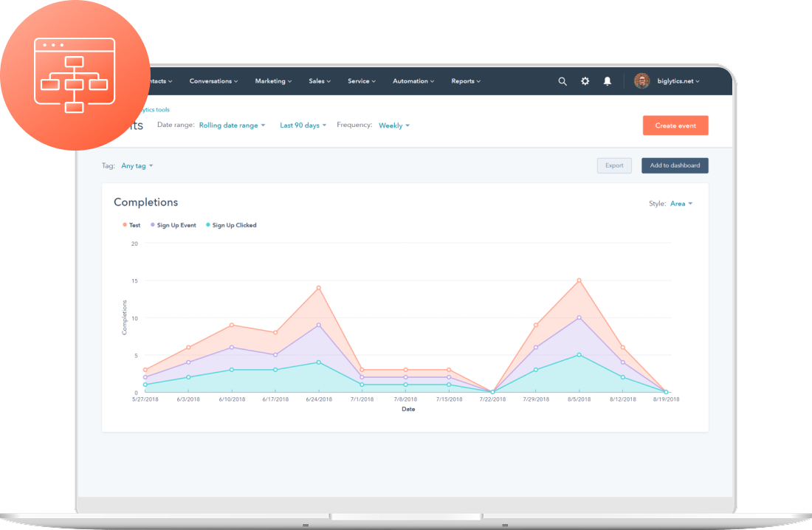
Task: Change the chart Style from Area
Action: pyautogui.click(x=681, y=203)
